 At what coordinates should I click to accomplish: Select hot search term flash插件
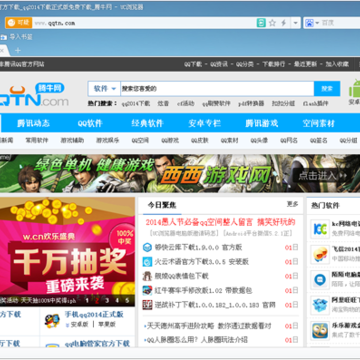tap(315, 104)
